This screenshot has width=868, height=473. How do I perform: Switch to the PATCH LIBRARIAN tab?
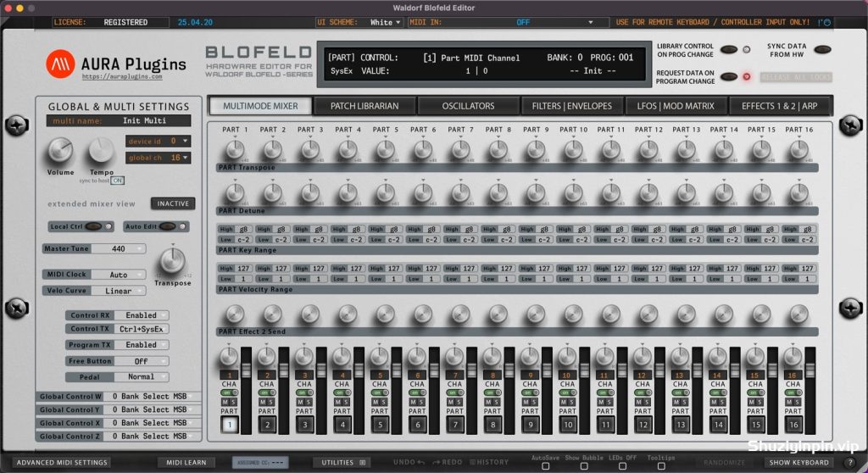tap(364, 106)
